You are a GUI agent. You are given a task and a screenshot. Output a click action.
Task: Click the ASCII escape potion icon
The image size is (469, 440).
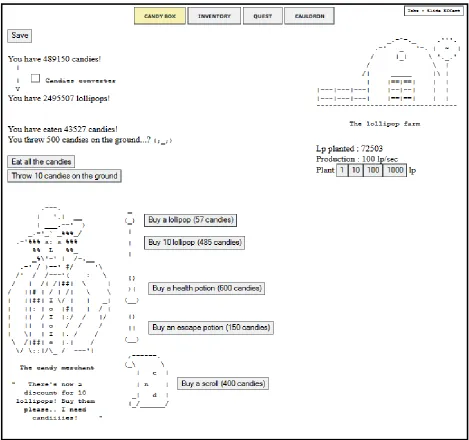[132, 329]
